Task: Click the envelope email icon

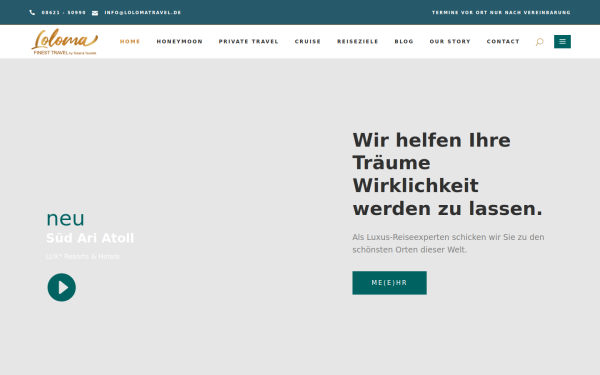Action: click(95, 13)
